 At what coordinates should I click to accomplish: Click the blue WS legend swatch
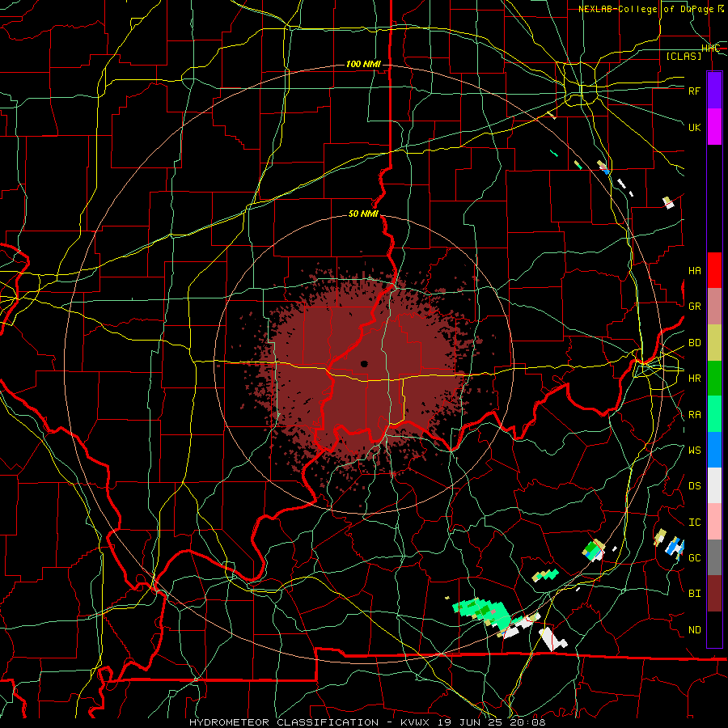click(x=714, y=450)
